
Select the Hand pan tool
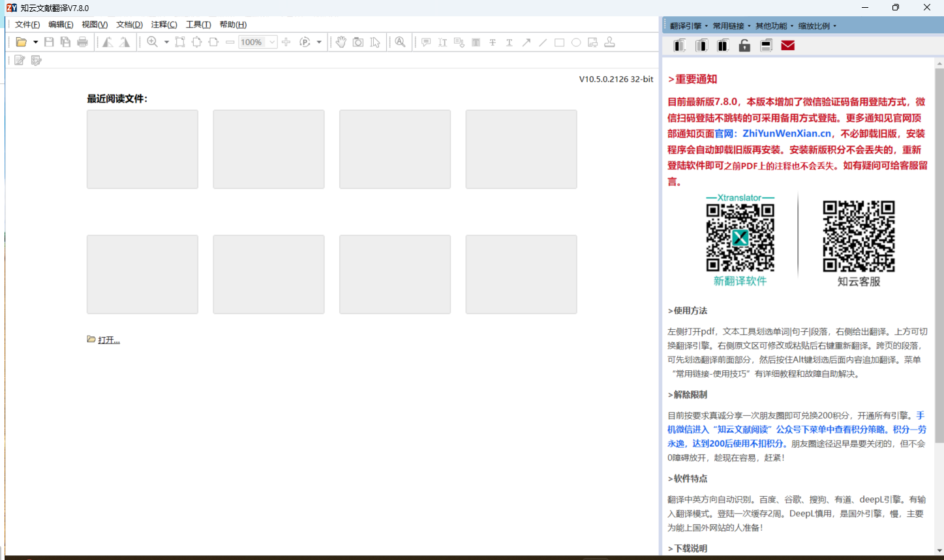[341, 42]
